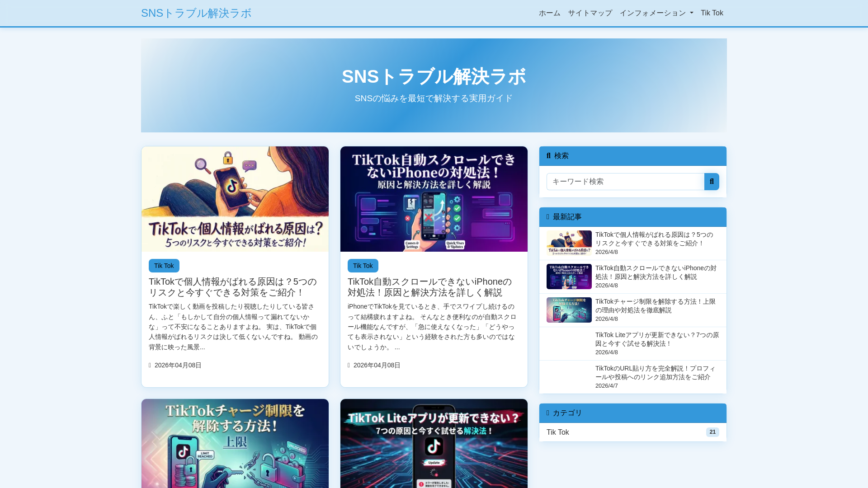Focus the キーワード検索 input field

(625, 182)
